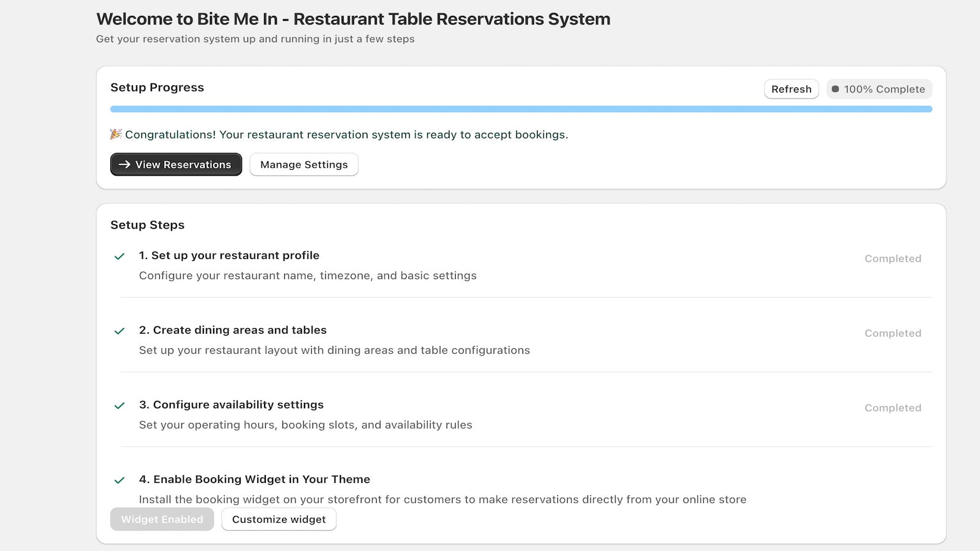Click the dot icon in the Complete badge
The height and width of the screenshot is (551, 980).
click(x=835, y=89)
